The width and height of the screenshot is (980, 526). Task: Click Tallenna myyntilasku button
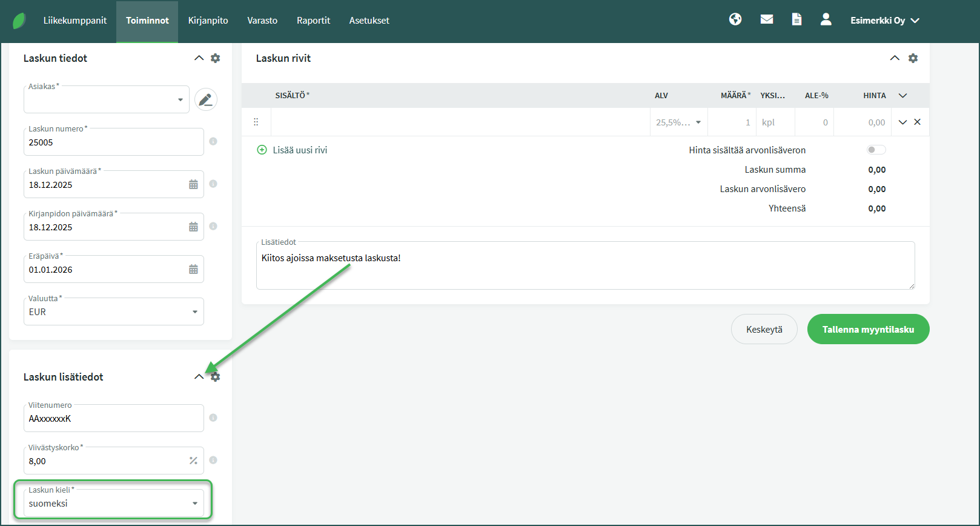click(868, 329)
